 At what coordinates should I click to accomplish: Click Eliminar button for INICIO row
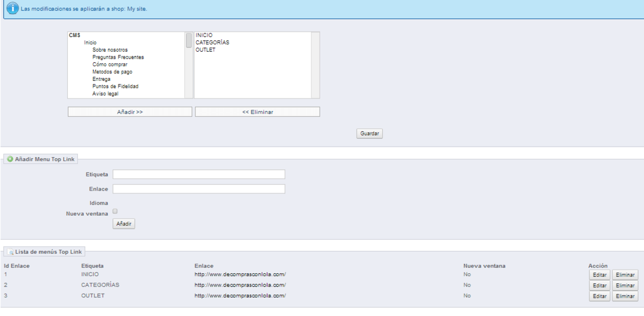pos(625,274)
